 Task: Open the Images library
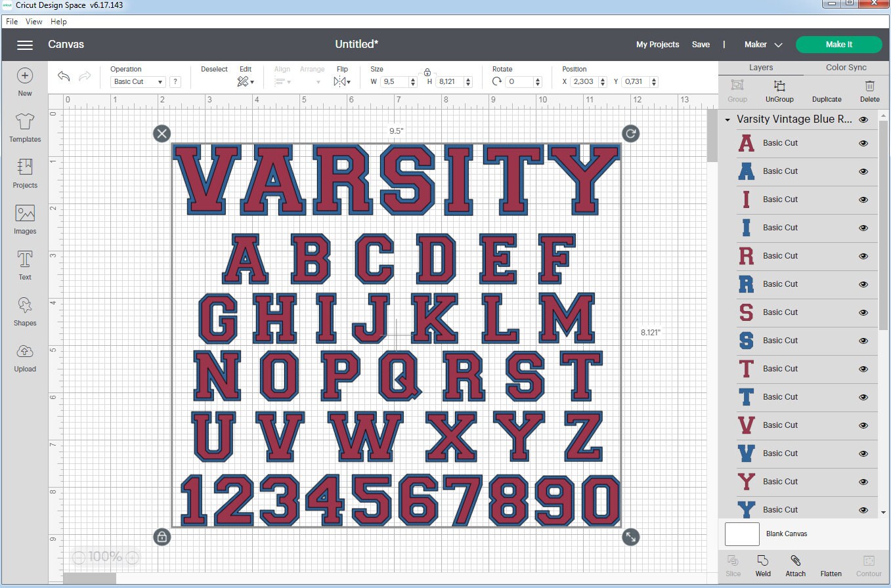point(24,219)
